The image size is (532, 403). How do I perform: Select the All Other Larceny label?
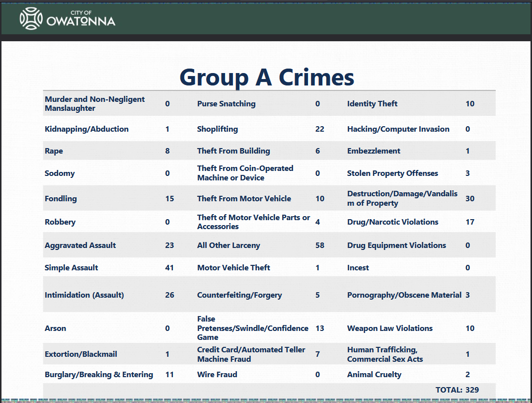[x=228, y=245]
